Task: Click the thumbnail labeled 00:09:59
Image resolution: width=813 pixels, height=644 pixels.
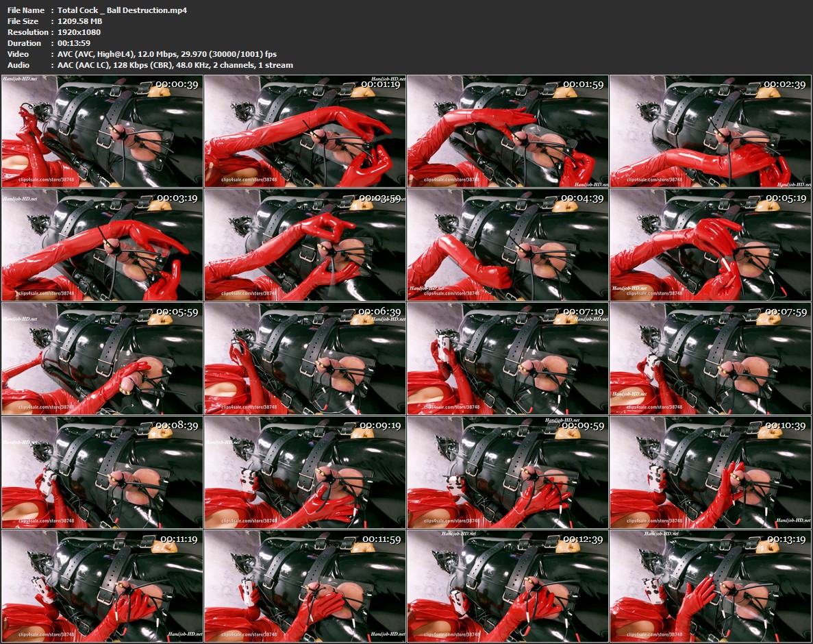Action: [x=508, y=471]
